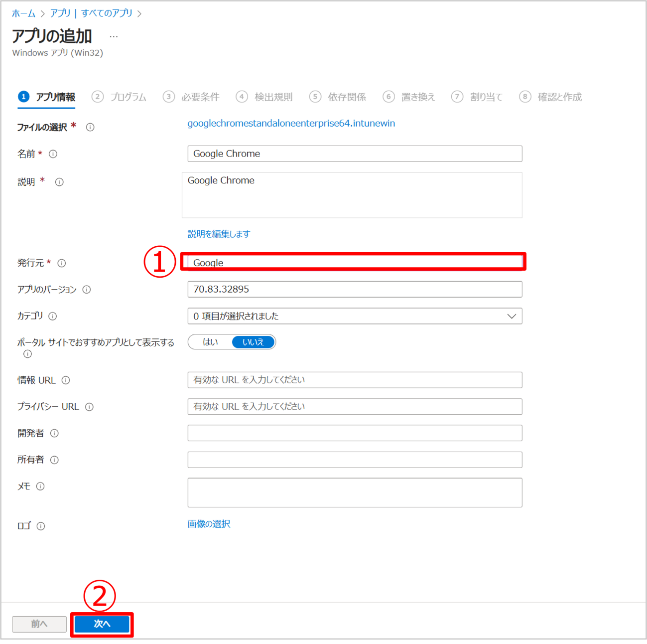Click すべてのアプリ breadcrumb link
The height and width of the screenshot is (644, 647).
tap(107, 13)
